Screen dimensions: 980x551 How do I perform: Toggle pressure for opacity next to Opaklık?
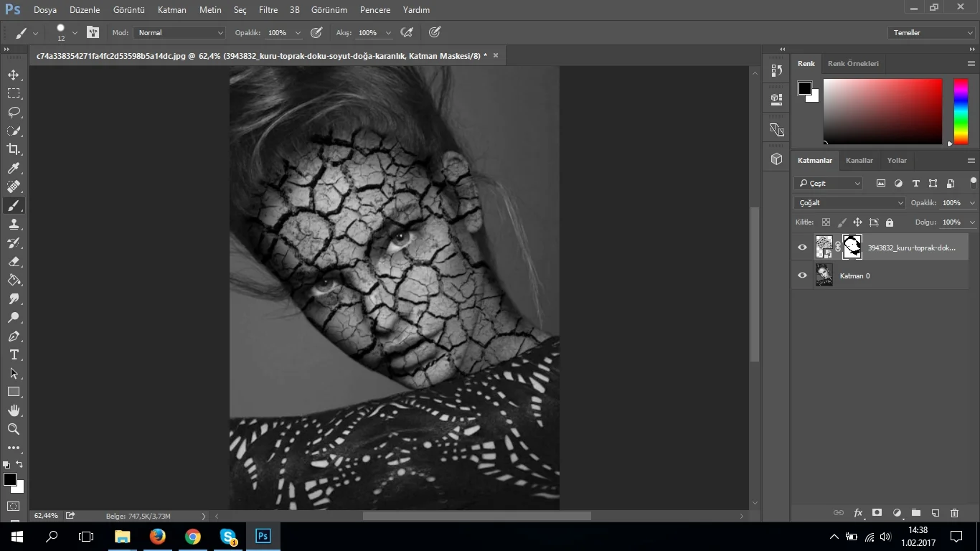(x=316, y=32)
